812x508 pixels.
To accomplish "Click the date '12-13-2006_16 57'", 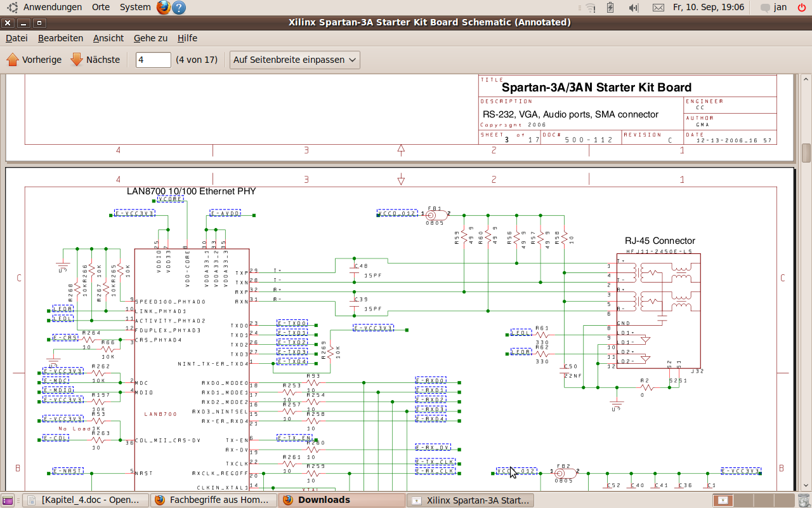I will 734,140.
